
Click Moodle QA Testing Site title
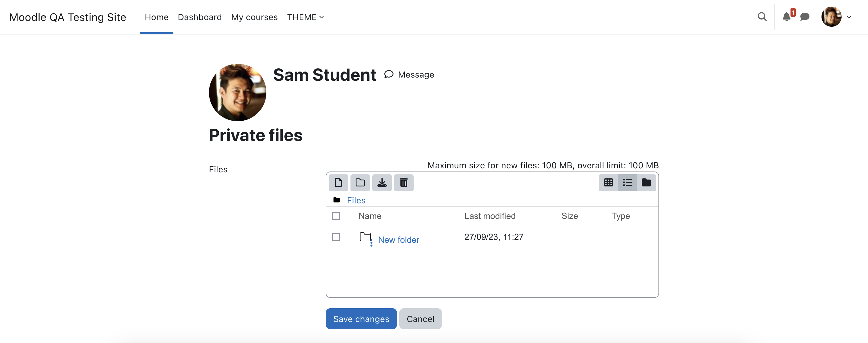point(67,17)
